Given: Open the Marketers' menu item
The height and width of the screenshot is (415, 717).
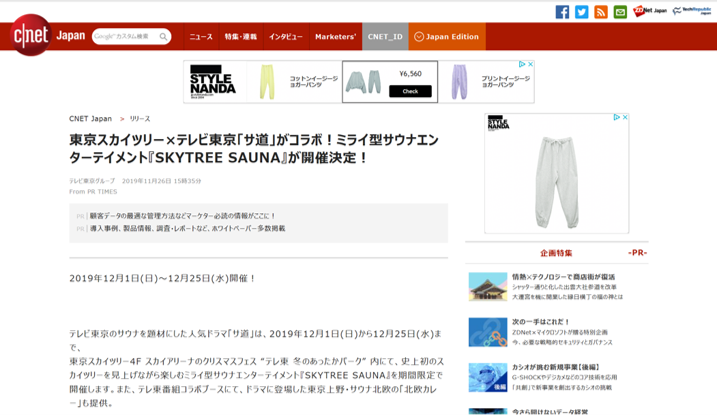Looking at the screenshot, I should pos(336,37).
